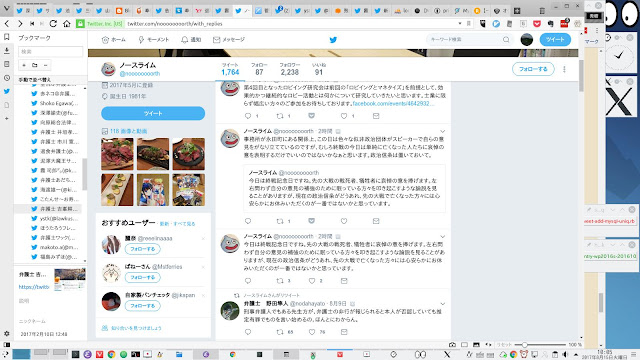Open facebook.com/events link in tweet
The height and width of the screenshot is (360, 640).
[x=393, y=104]
